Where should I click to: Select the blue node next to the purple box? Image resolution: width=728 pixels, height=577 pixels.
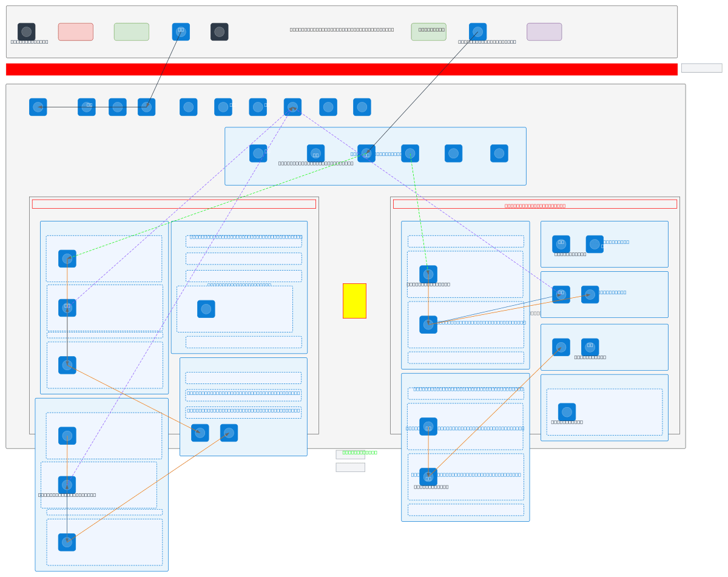(x=477, y=32)
